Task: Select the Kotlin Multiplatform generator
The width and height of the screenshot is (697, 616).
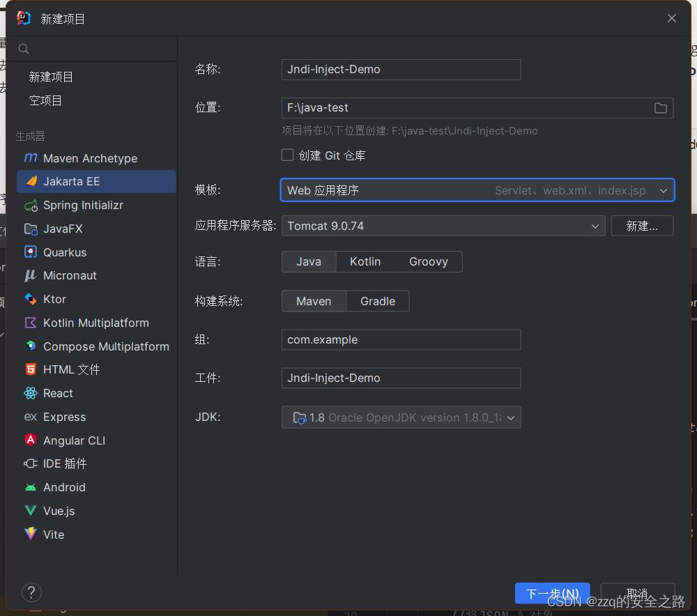Action: pos(96,323)
